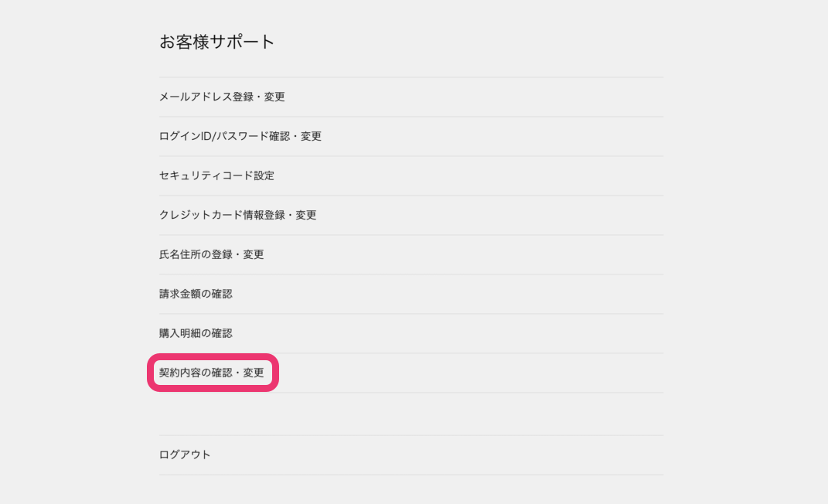Image resolution: width=828 pixels, height=504 pixels.
Task: Open メールアドレス登録・変更 link
Action: point(222,97)
